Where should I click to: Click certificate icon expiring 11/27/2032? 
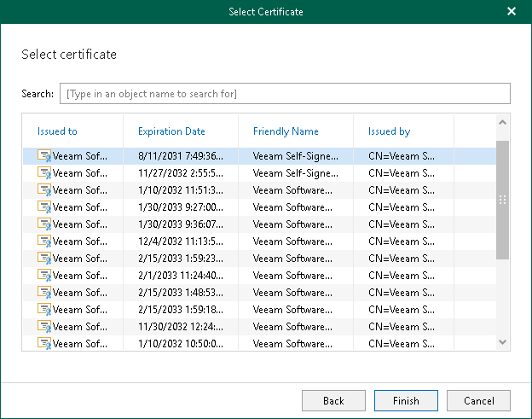click(43, 173)
